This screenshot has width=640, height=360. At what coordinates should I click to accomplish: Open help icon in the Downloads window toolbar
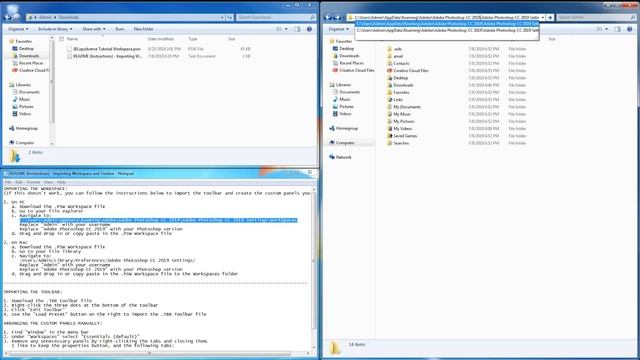pyautogui.click(x=309, y=29)
